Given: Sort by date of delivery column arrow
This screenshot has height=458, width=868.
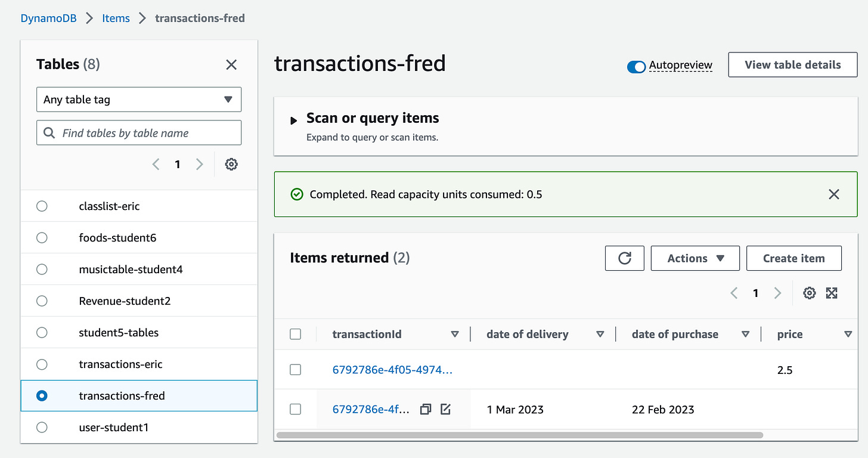Looking at the screenshot, I should click(600, 335).
